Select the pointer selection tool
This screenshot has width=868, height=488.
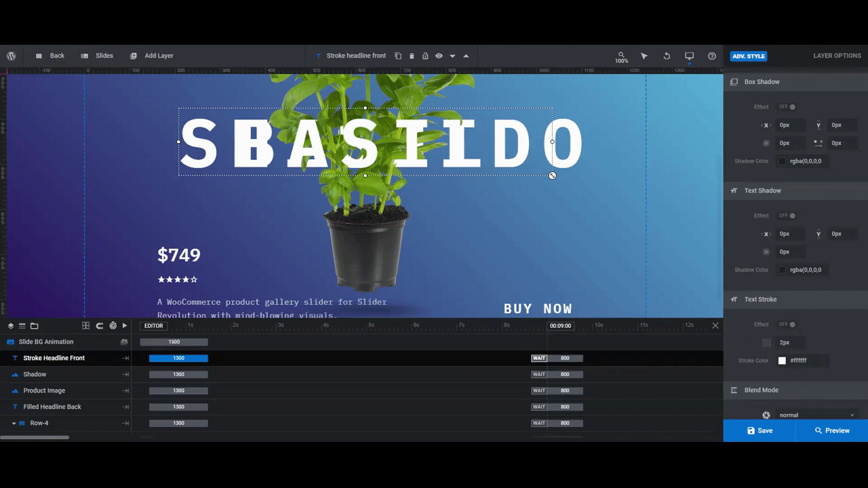(x=644, y=56)
